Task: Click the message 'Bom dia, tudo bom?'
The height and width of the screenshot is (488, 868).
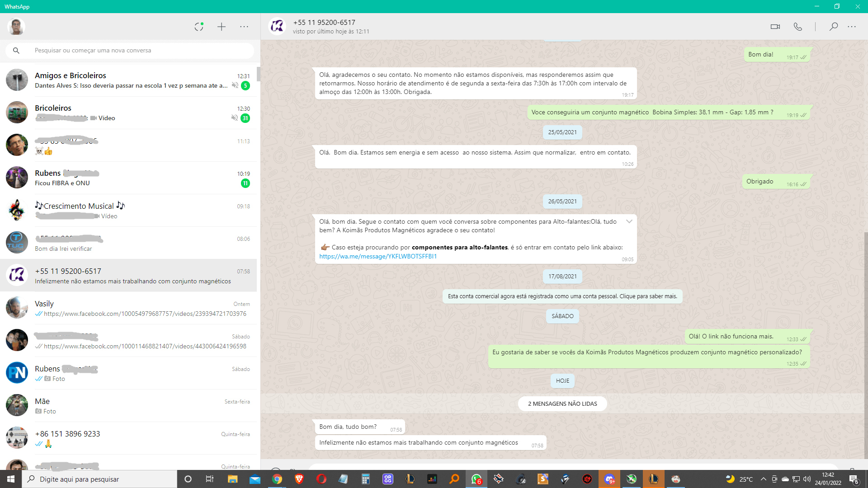Action: [x=359, y=427]
